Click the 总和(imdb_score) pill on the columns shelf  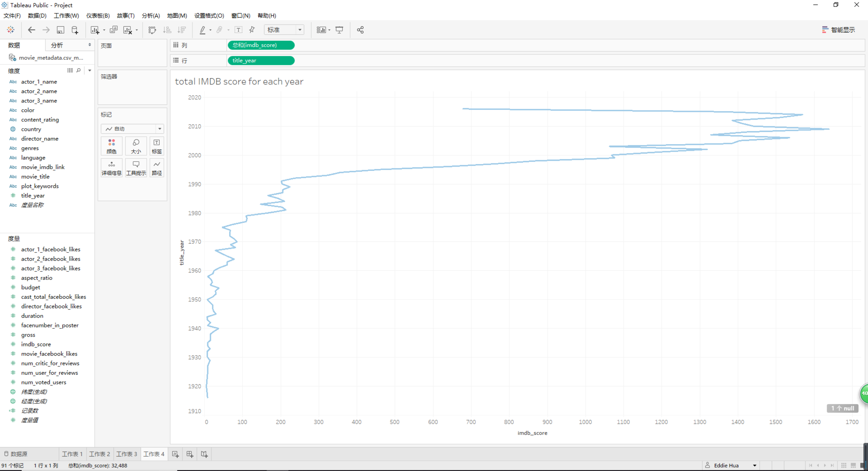(x=261, y=45)
